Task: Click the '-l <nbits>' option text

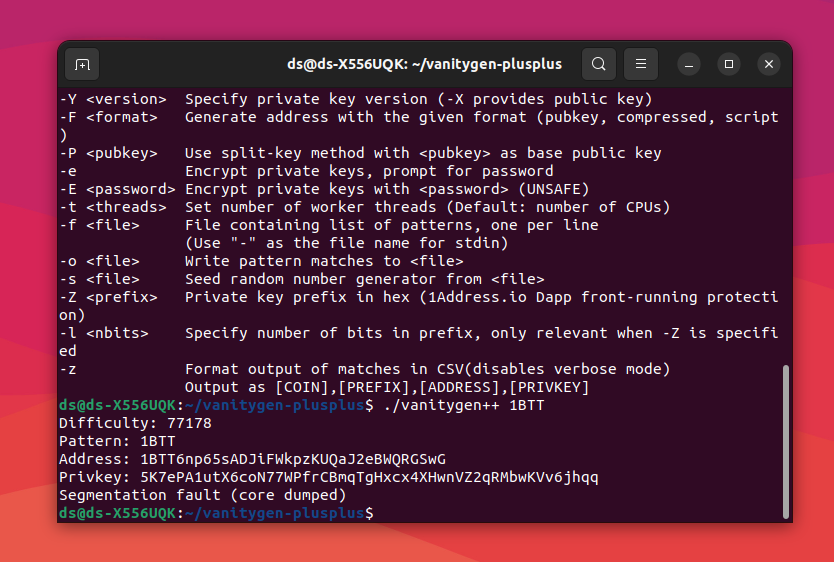Action: tap(104, 333)
